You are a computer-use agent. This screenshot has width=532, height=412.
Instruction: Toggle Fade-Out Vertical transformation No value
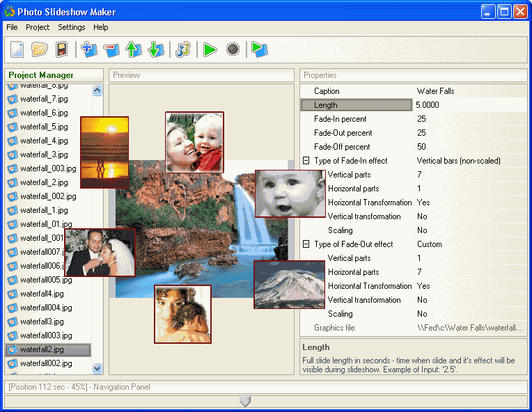[x=422, y=300]
